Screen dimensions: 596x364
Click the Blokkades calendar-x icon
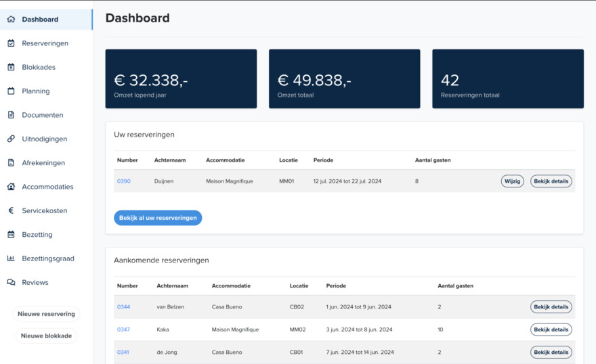click(11, 67)
